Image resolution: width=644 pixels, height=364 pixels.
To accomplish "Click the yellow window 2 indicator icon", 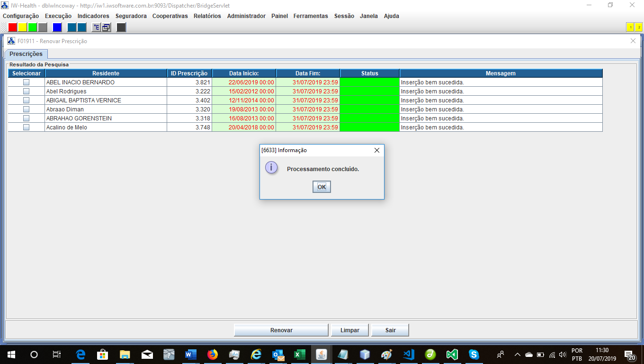I will point(639,27).
